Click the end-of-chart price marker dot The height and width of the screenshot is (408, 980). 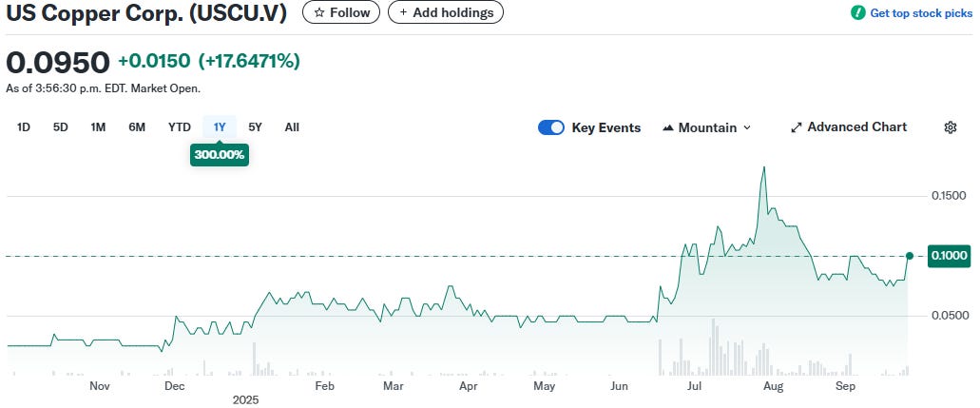point(910,255)
